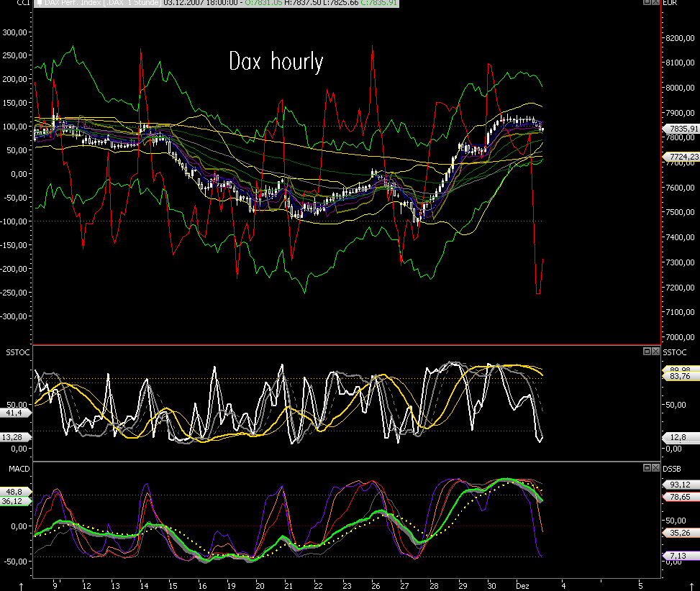This screenshot has height=591, width=700.
Task: Click the 83,76 SSTOC value marker
Action: pos(682,376)
